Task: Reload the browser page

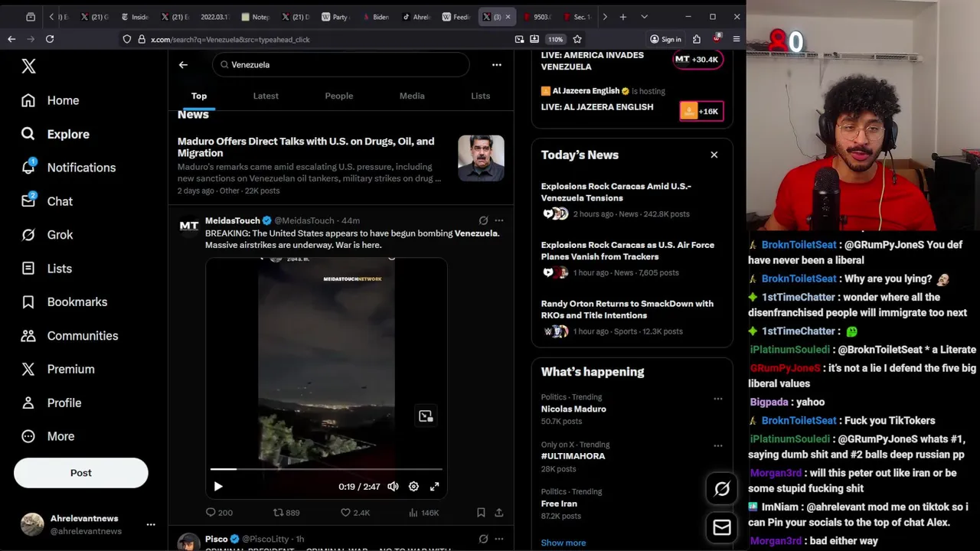Action: [x=50, y=39]
